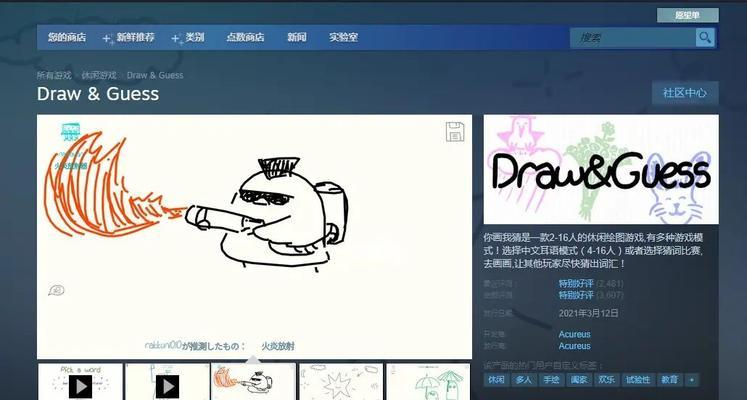Click the 教育 tag
Screen dimensions: 747x400
[x=669, y=380]
